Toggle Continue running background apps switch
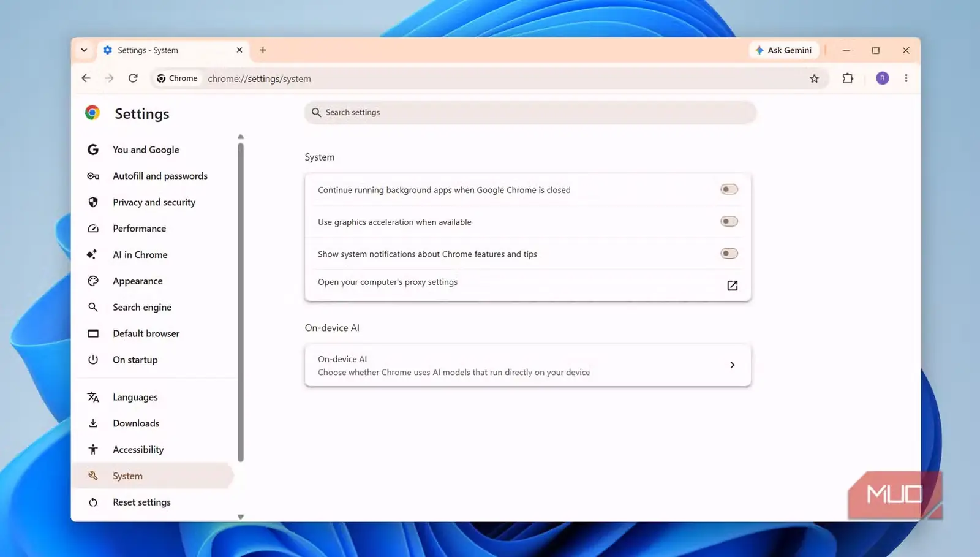 [729, 189]
